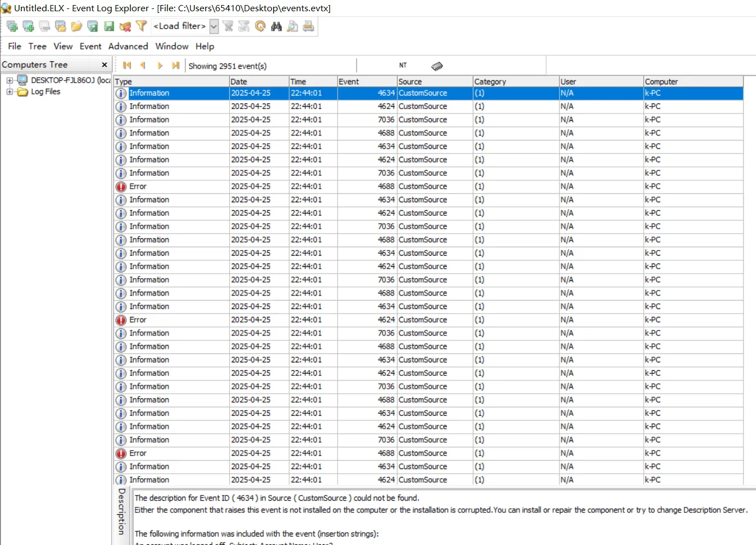This screenshot has height=545, width=756.
Task: Open the Advanced menu
Action: pyautogui.click(x=128, y=46)
